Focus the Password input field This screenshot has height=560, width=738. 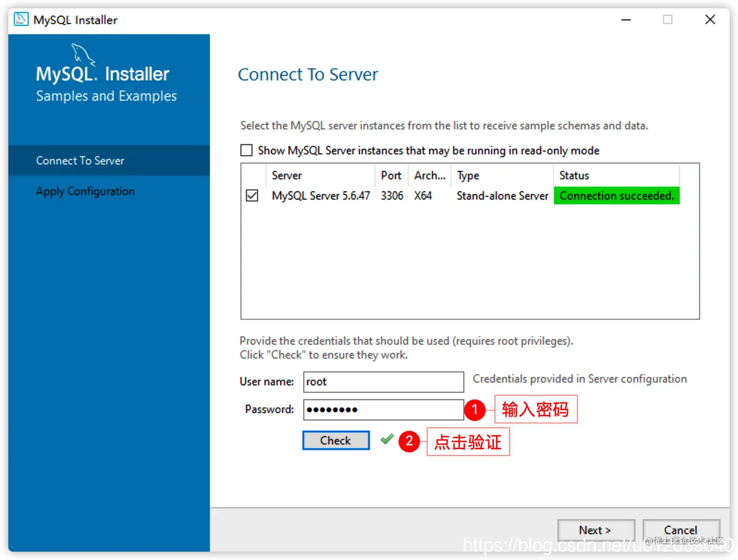(x=384, y=410)
